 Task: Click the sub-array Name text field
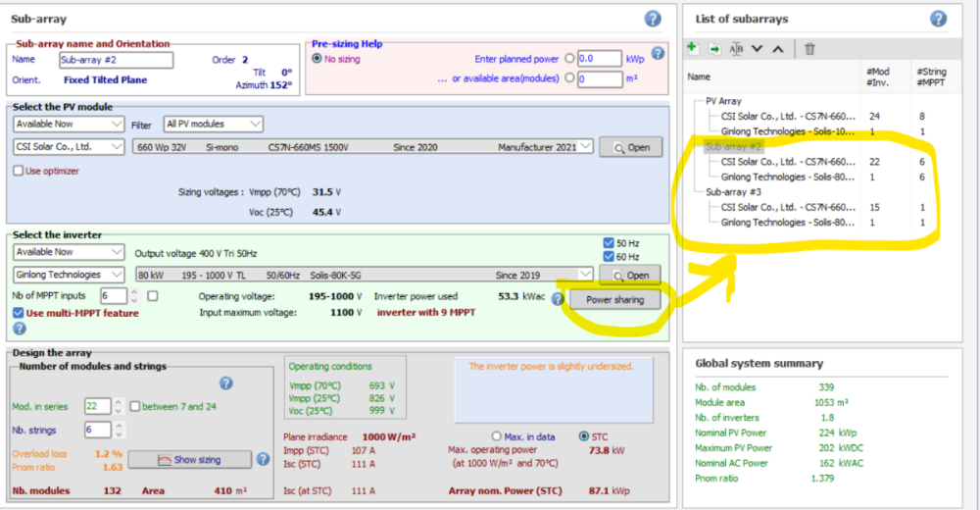point(116,60)
